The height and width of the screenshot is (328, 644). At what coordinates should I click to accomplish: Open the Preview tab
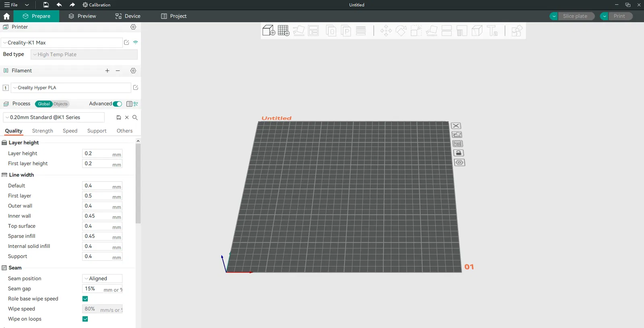[82, 16]
